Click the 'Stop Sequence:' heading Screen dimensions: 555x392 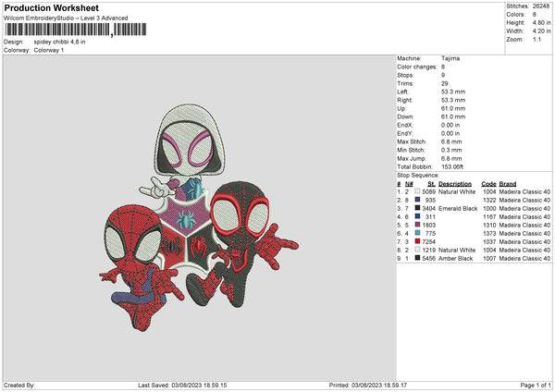pos(418,175)
